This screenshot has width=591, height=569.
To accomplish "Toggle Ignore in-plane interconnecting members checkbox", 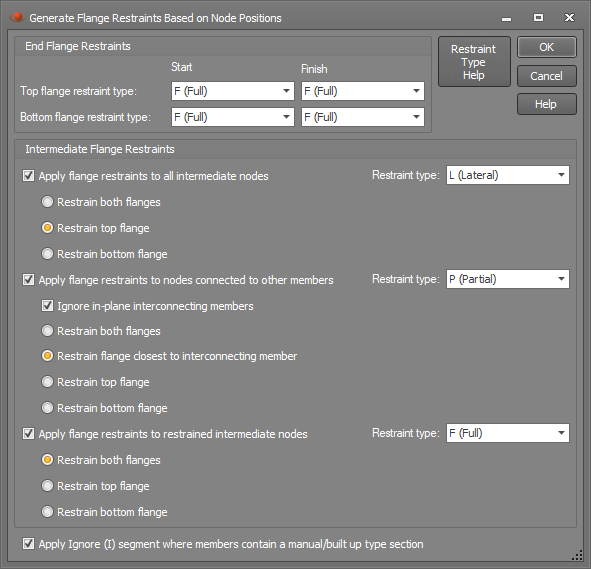I will click(47, 306).
